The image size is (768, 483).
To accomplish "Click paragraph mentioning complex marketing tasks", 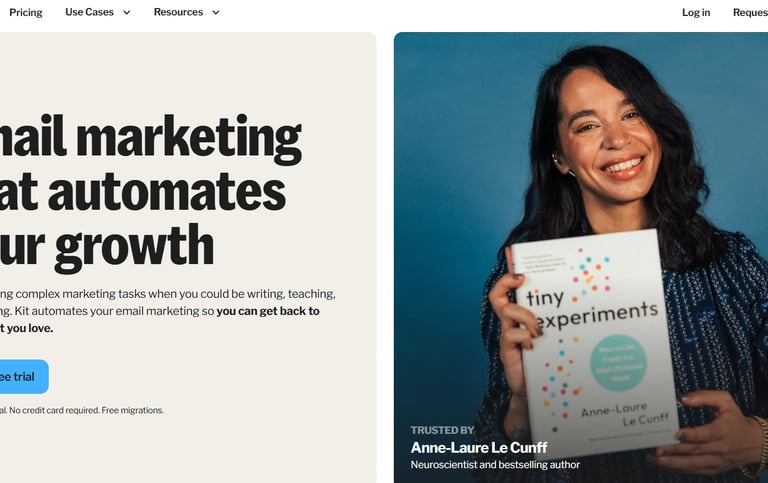I will click(168, 311).
